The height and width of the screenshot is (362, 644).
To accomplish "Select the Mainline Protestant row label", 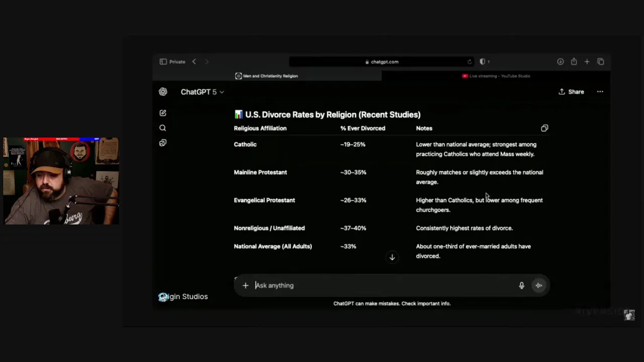I will [260, 172].
